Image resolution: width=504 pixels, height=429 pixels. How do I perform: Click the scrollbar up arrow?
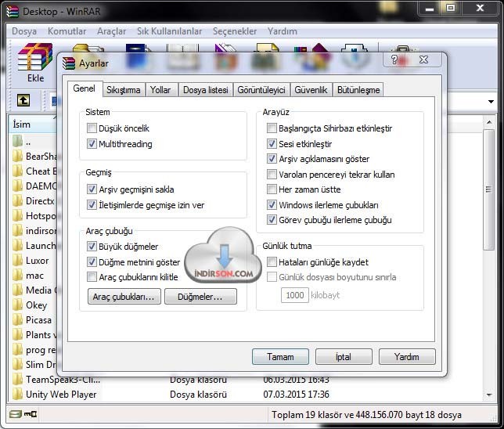click(489, 122)
